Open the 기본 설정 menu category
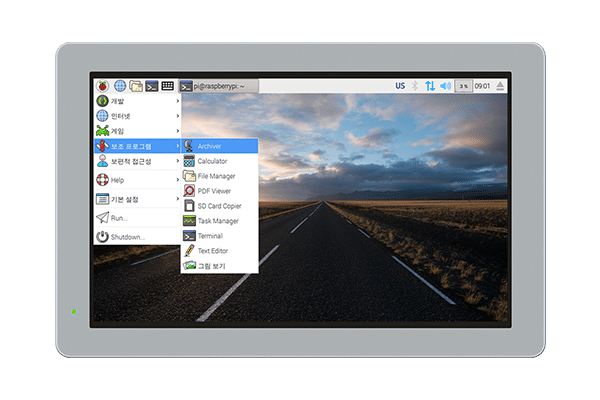This screenshot has width=600, height=400. 137,199
